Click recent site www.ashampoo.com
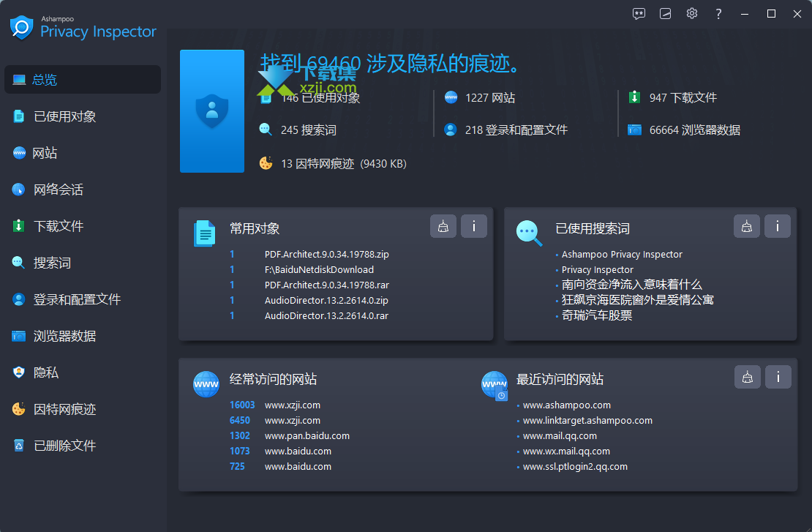Screen dimensions: 812x532 coord(566,405)
